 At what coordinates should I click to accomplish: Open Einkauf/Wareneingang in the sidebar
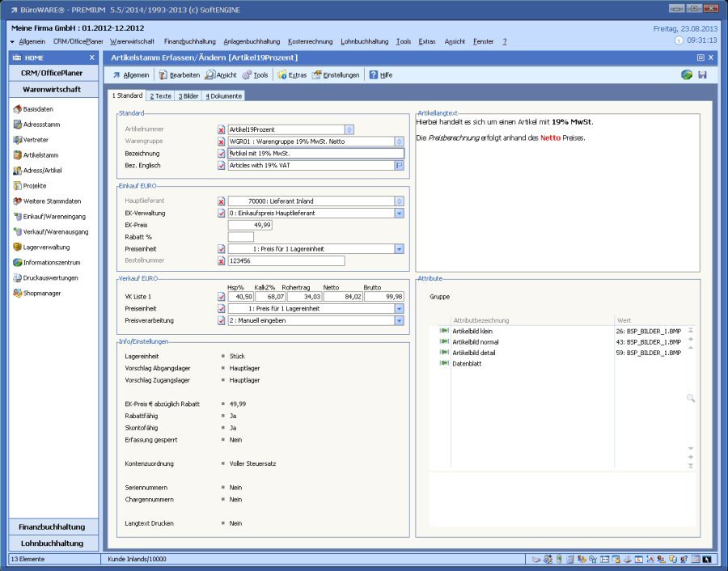(49, 216)
